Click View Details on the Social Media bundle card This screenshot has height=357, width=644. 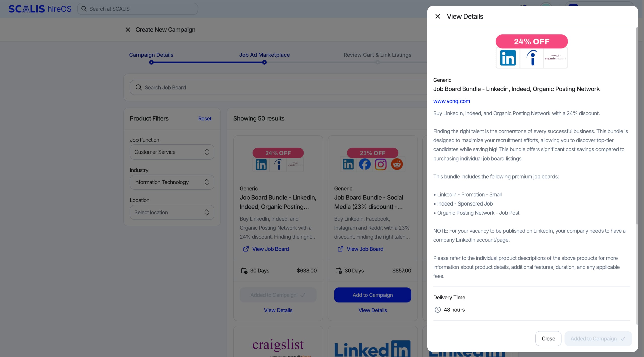coord(373,310)
